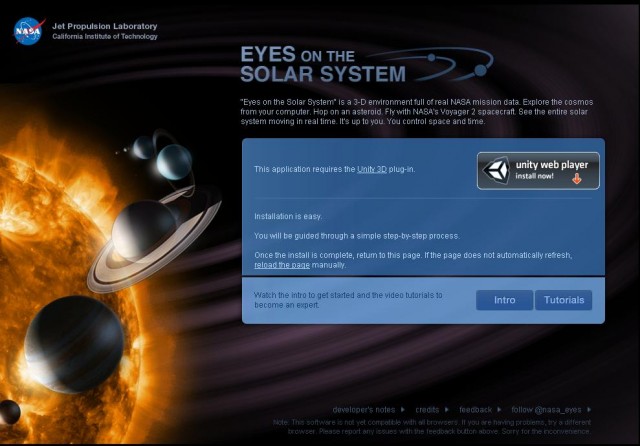640x446 pixels.
Task: Open the California Institute of Technology link
Action: 104,36
